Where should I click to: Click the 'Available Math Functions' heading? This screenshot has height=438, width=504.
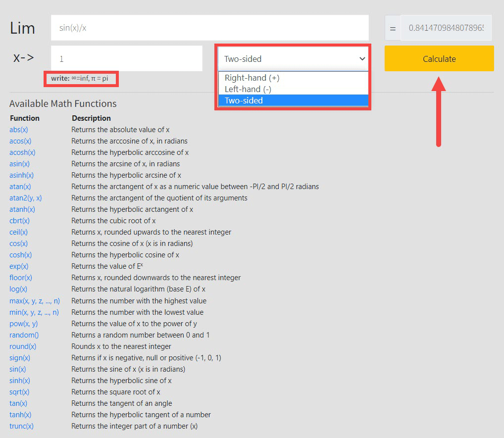[63, 103]
